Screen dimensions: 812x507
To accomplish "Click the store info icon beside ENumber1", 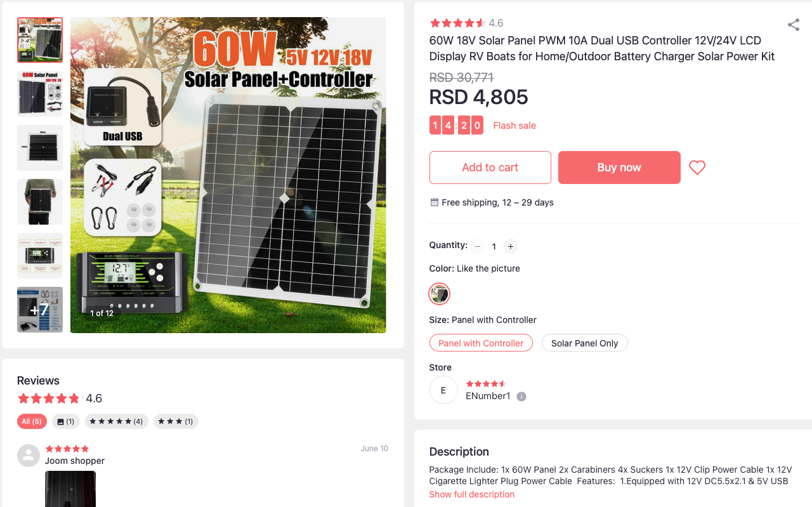I will click(521, 397).
